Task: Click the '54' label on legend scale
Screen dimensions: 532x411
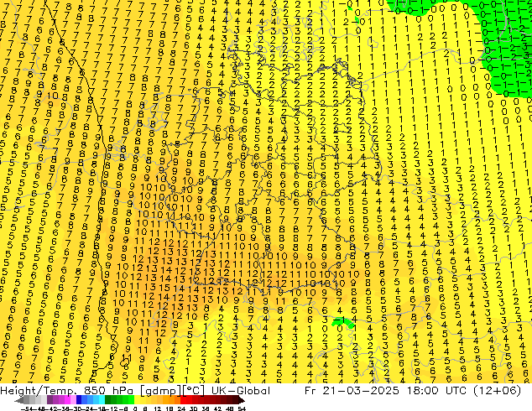Action: (242, 408)
